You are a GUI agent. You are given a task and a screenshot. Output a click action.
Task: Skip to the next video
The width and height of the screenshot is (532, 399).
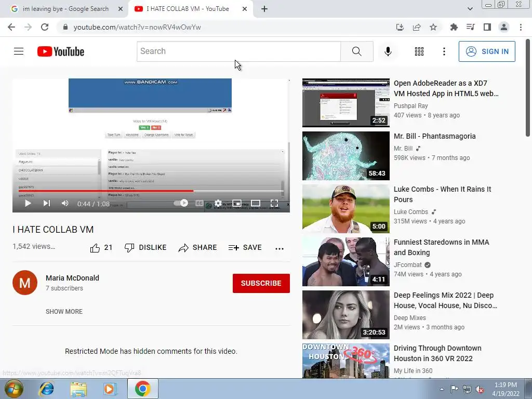click(46, 203)
